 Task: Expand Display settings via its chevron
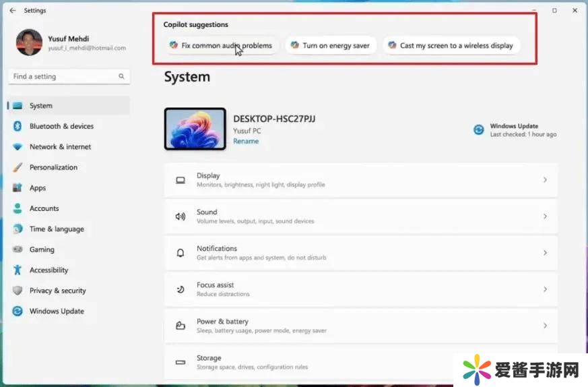pyautogui.click(x=545, y=180)
